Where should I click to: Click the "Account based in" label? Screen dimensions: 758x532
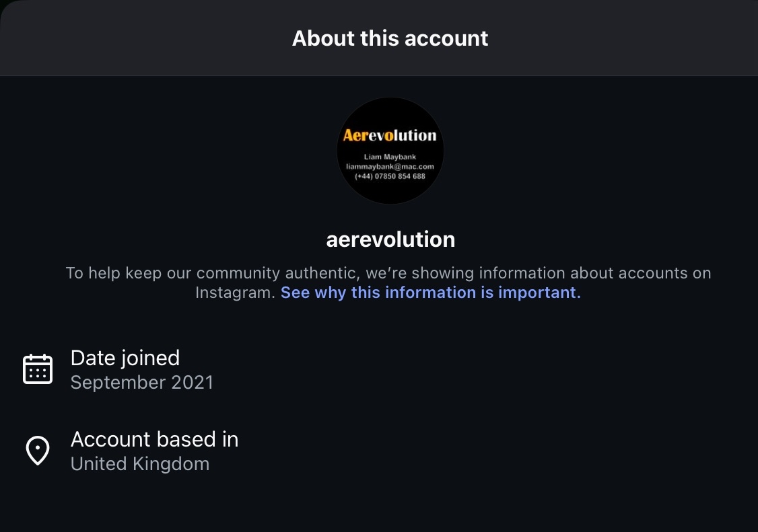154,439
